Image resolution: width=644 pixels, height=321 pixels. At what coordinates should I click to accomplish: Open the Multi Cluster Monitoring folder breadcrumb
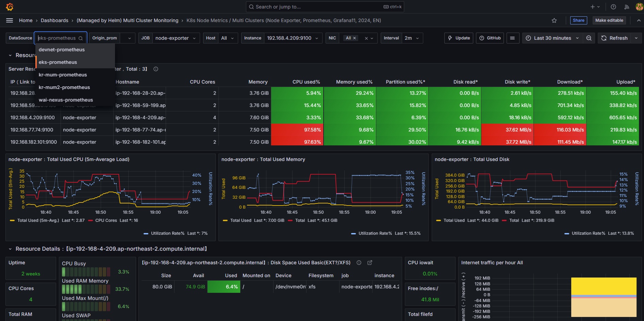click(x=128, y=20)
